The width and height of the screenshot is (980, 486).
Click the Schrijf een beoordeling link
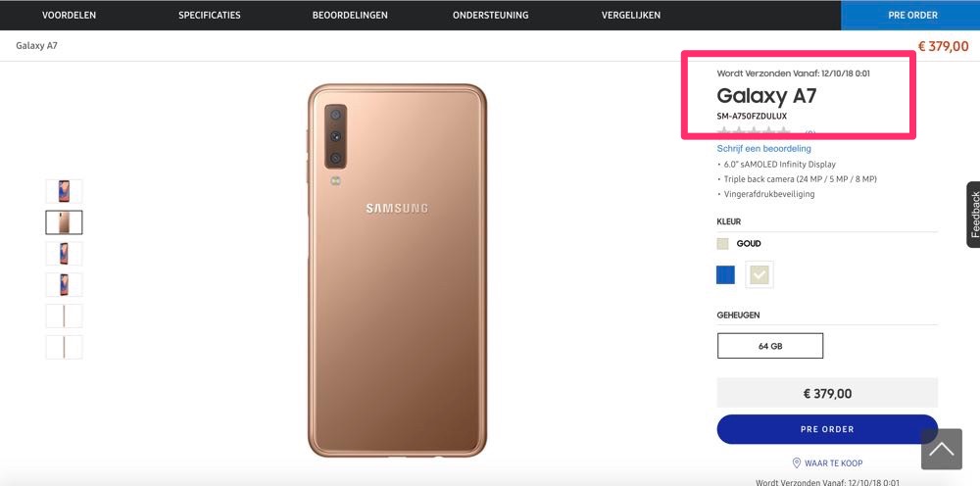[x=763, y=149]
